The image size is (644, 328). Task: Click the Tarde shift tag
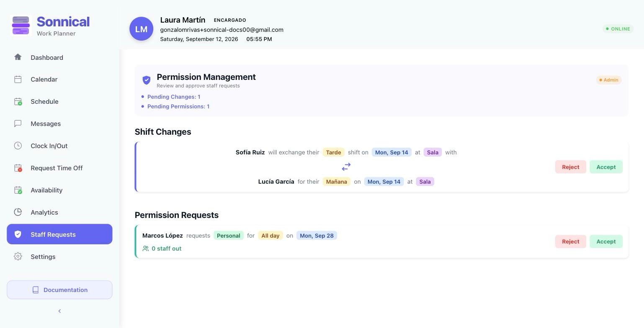pyautogui.click(x=333, y=152)
